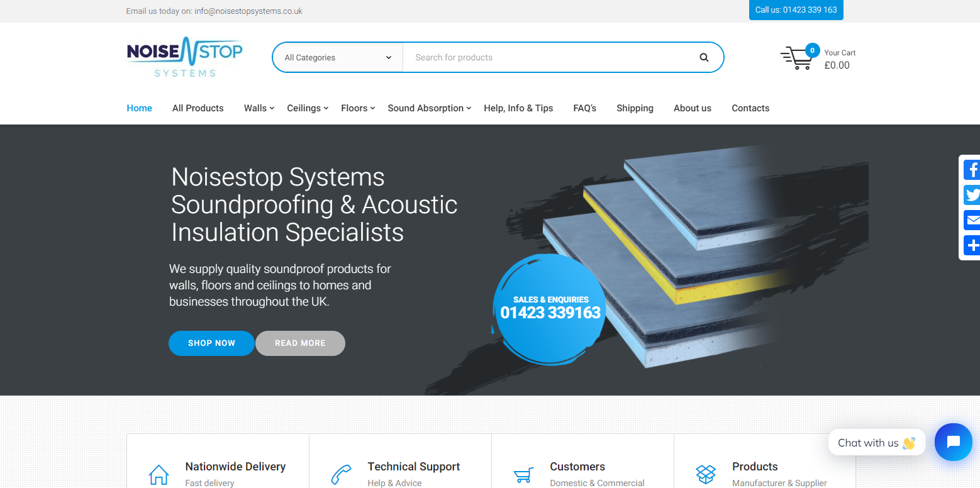Image resolution: width=980 pixels, height=488 pixels.
Task: Click the READ MORE button
Action: pyautogui.click(x=300, y=343)
